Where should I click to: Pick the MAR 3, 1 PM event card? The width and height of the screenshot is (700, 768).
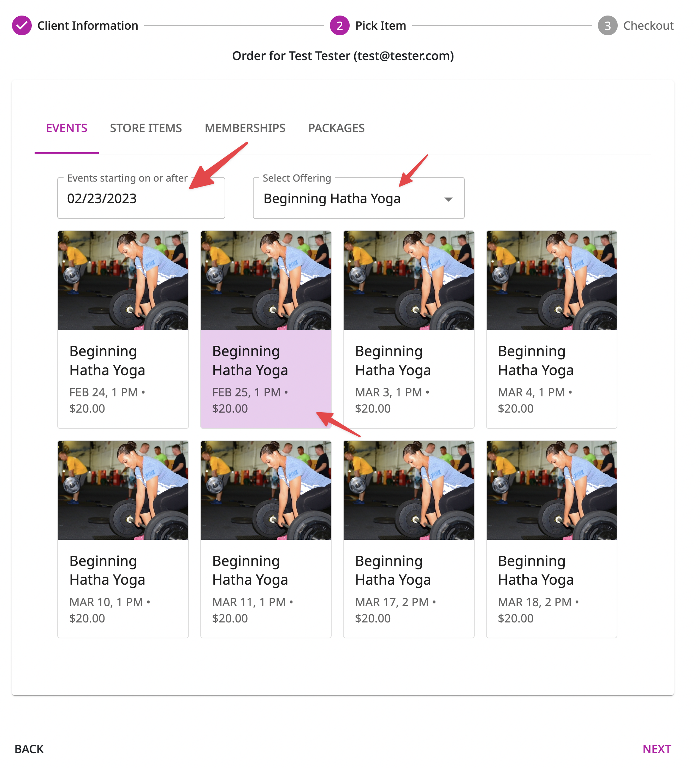point(409,330)
